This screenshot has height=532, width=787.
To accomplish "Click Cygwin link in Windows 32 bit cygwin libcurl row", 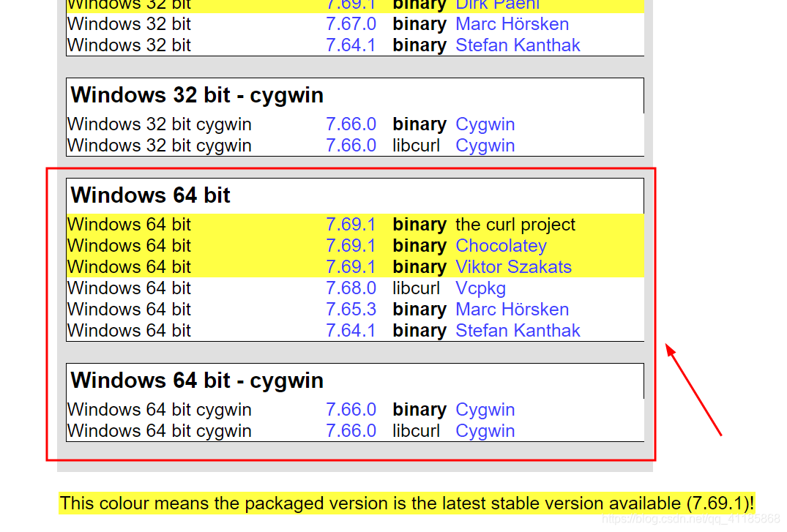I will (485, 146).
